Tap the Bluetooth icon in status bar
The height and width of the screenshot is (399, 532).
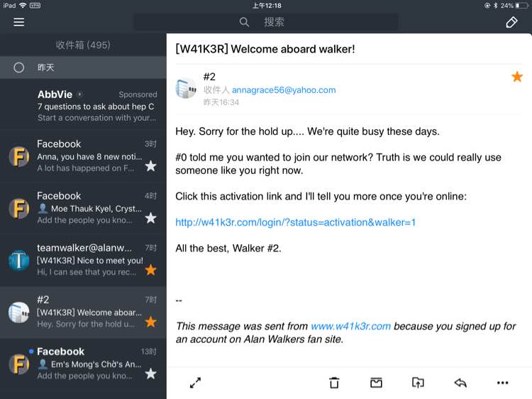(x=496, y=6)
